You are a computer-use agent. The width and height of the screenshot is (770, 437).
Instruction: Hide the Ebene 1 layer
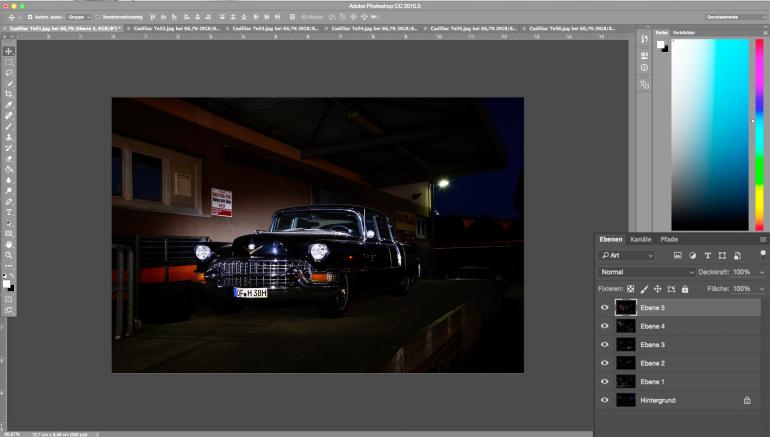click(x=605, y=382)
